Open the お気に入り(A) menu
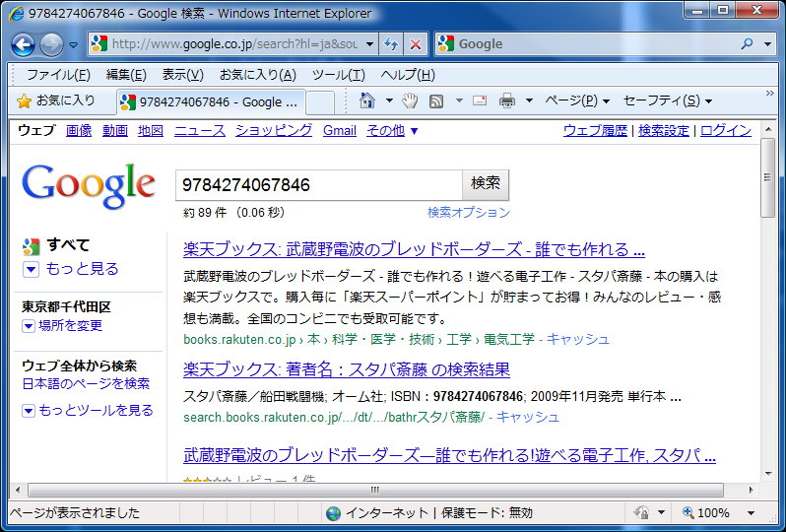The image size is (786, 532). pos(258,75)
